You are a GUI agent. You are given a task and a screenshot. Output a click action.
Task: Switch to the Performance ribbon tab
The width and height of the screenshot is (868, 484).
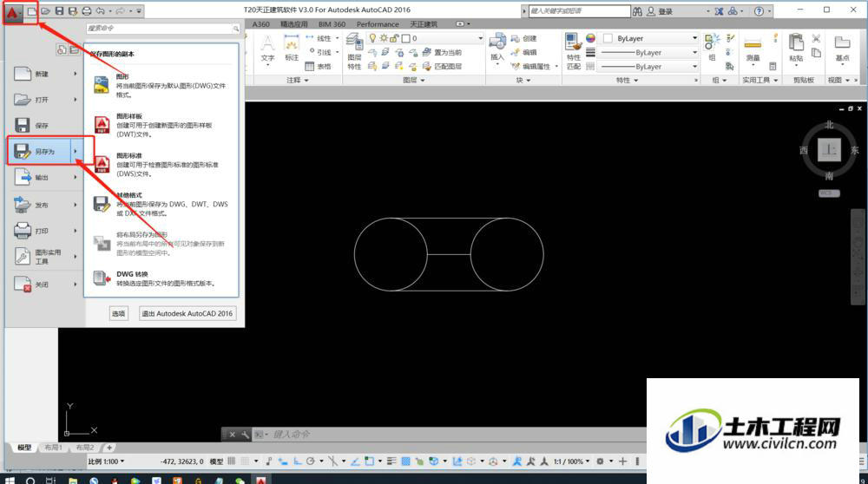(378, 24)
